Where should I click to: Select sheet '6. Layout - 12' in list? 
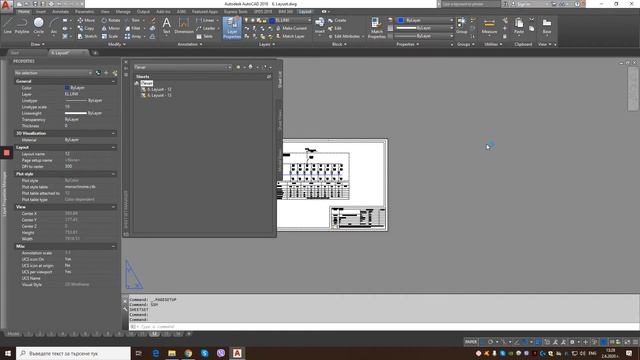click(156, 89)
